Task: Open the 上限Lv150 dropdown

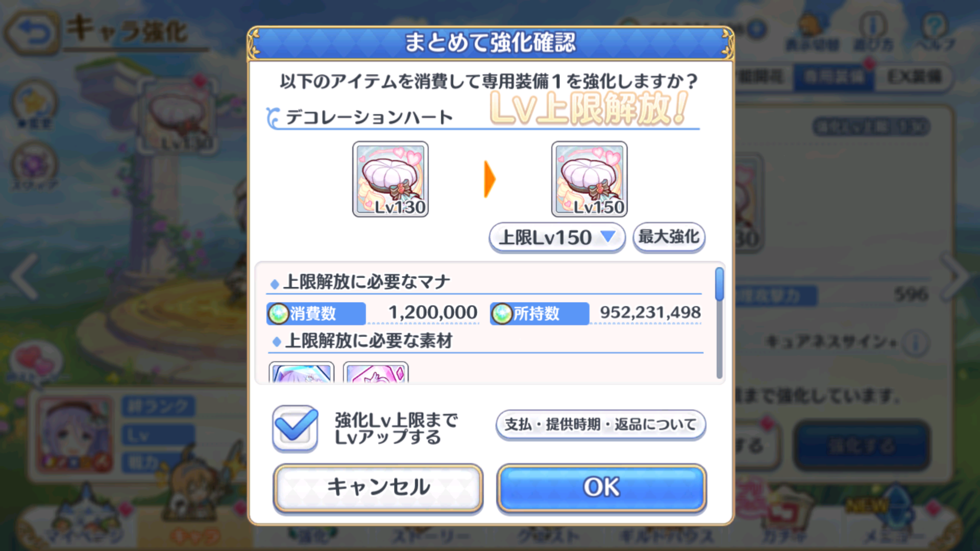Action: pos(557,237)
